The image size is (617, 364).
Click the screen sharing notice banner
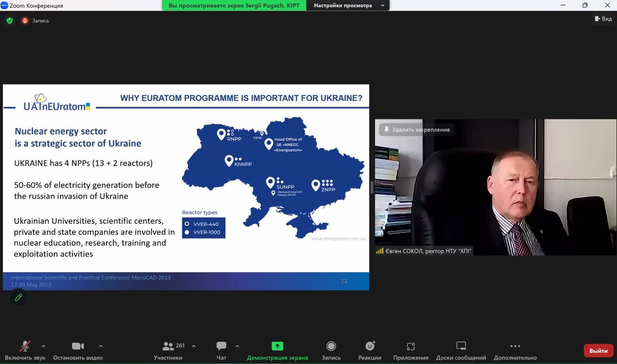click(234, 5)
